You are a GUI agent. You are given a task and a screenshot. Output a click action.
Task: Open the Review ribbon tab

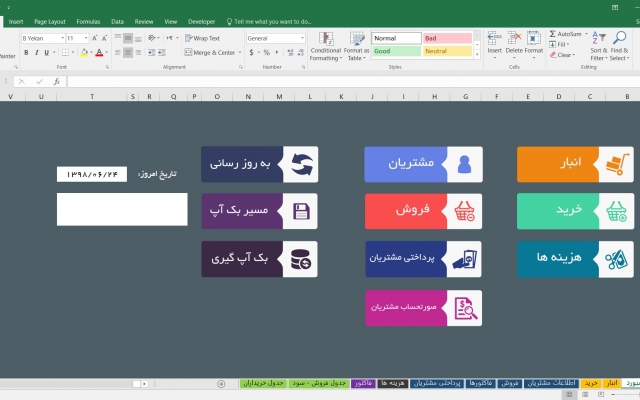tap(144, 22)
